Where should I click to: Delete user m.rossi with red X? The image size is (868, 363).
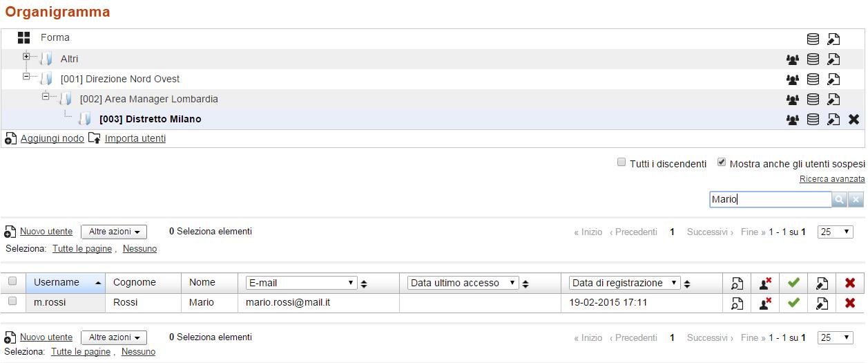[x=850, y=303]
